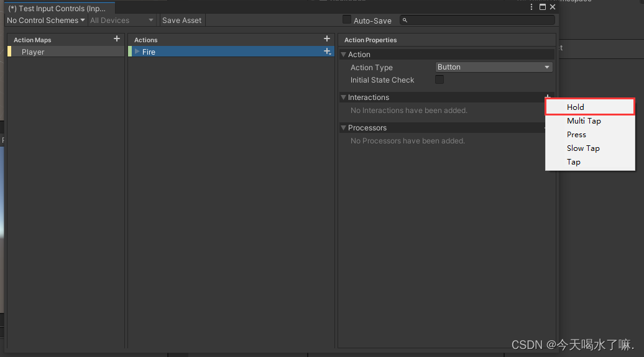644x357 pixels.
Task: Click the Actions panel header
Action: pyautogui.click(x=146, y=40)
